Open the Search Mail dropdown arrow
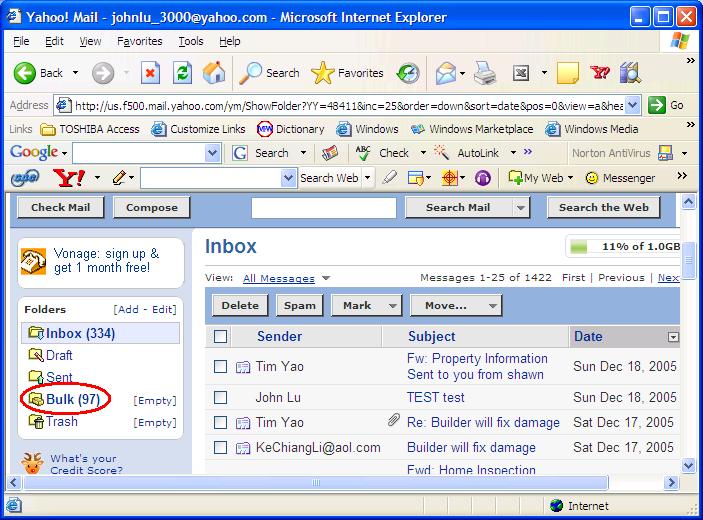Viewport: 703px width, 520px height. pyautogui.click(x=521, y=208)
